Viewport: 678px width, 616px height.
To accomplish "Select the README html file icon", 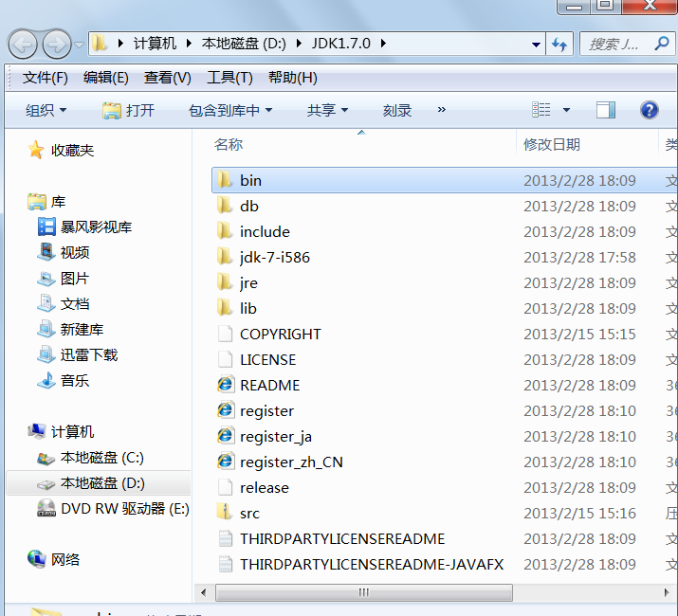I will (226, 385).
